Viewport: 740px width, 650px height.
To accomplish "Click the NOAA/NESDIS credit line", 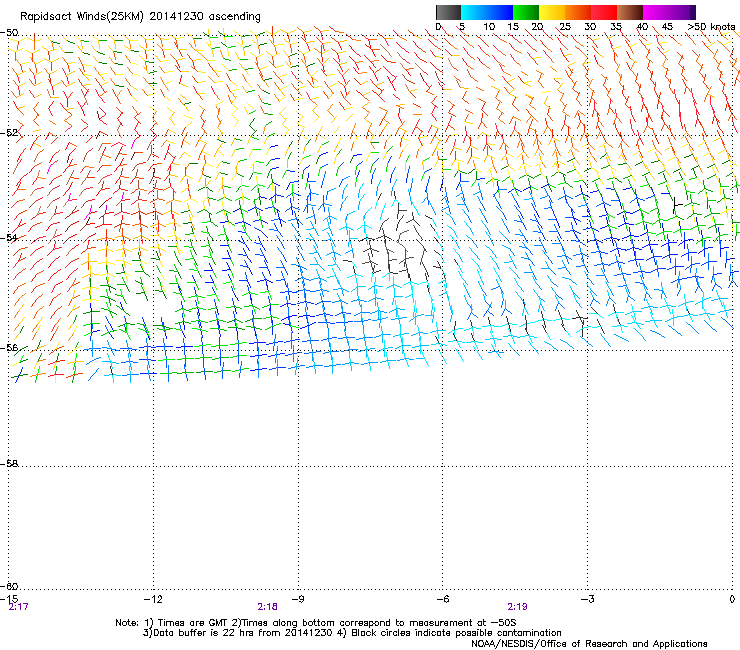I will 589,644.
